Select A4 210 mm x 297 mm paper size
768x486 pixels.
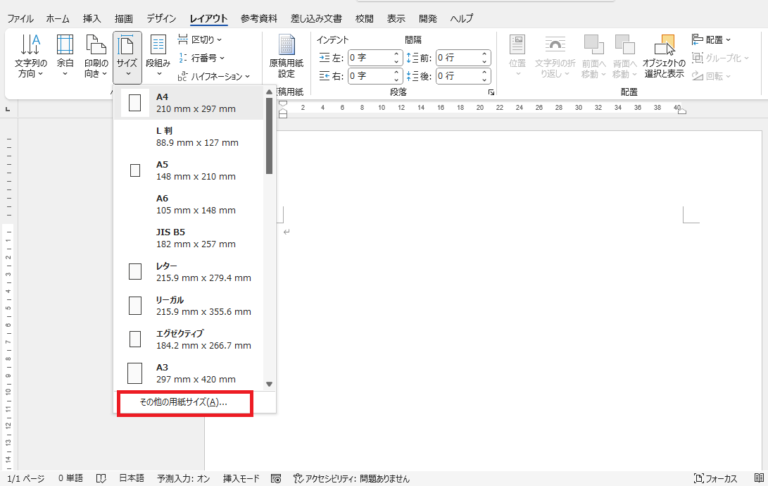(x=189, y=103)
